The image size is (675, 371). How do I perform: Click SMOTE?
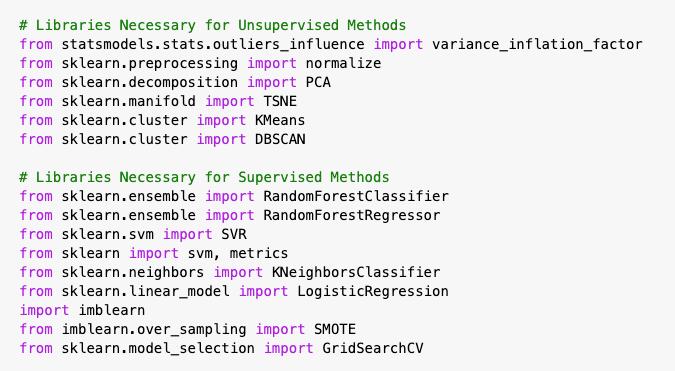point(335,329)
